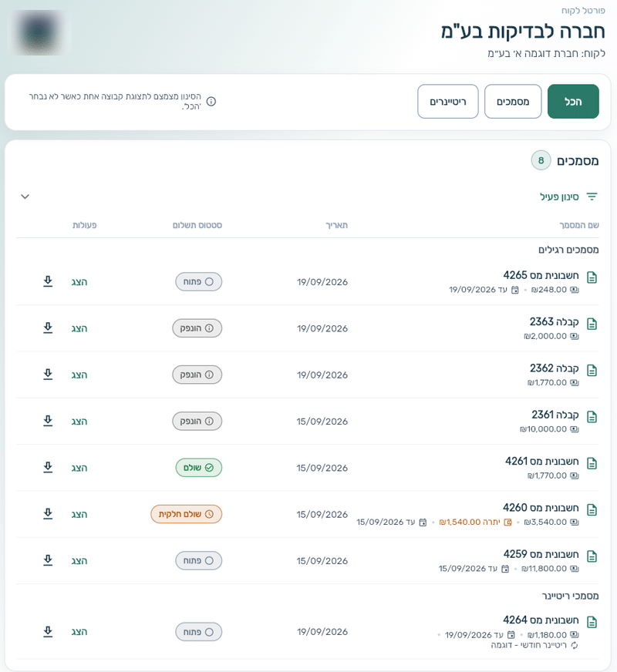Download invoice 4265 using its download icon
The height and width of the screenshot is (672, 617).
(48, 281)
